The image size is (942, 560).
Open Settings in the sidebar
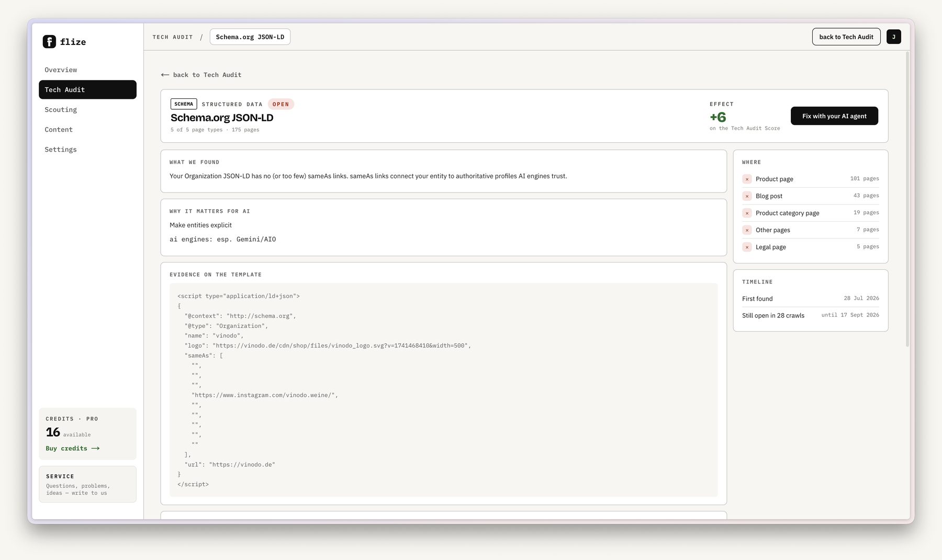[87, 150]
